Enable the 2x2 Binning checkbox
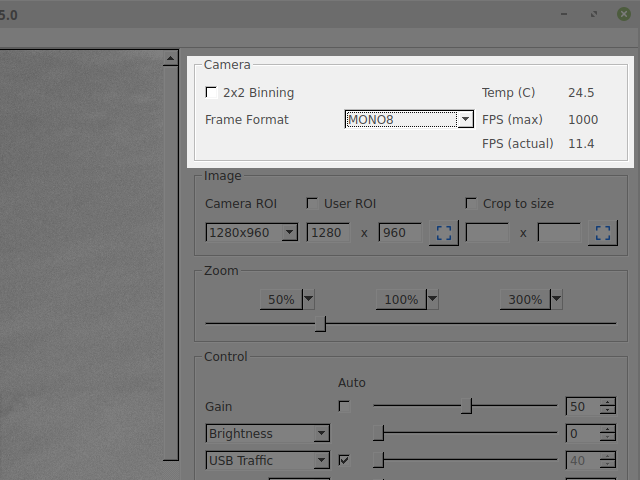The height and width of the screenshot is (480, 640). tap(211, 92)
